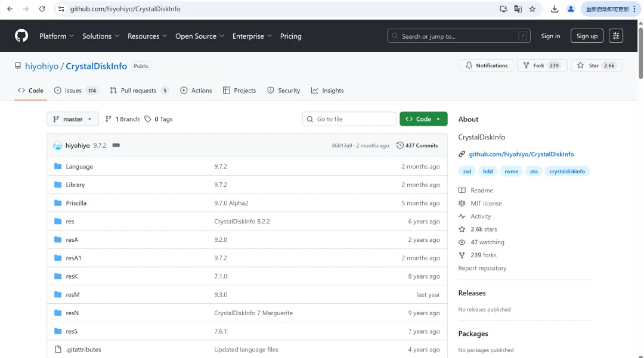Click the translate page icon
Image resolution: width=644 pixels, height=358 pixels.
(x=518, y=9)
